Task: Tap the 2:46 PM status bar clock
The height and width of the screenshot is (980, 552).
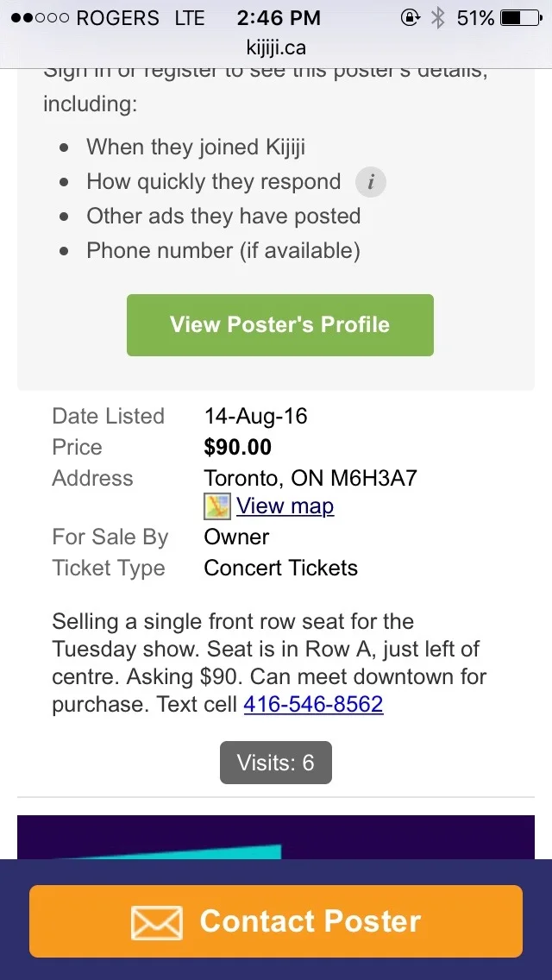Action: (x=278, y=17)
